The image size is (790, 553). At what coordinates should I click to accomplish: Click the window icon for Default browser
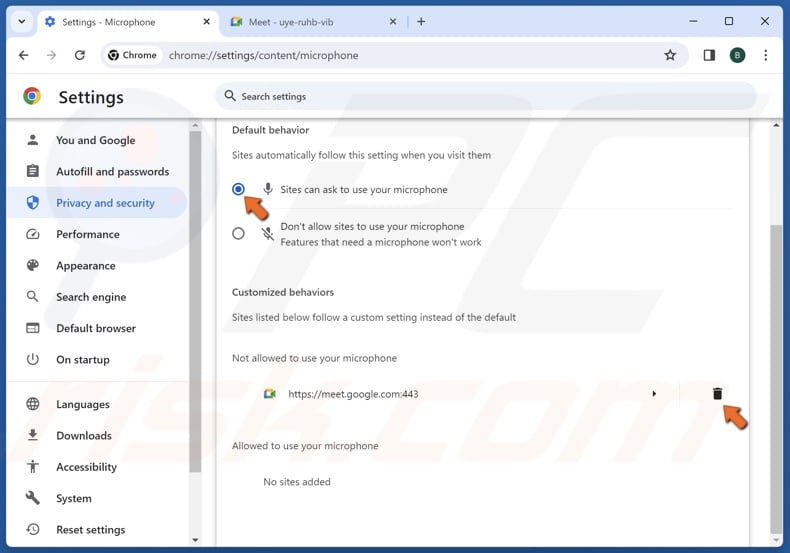point(33,328)
